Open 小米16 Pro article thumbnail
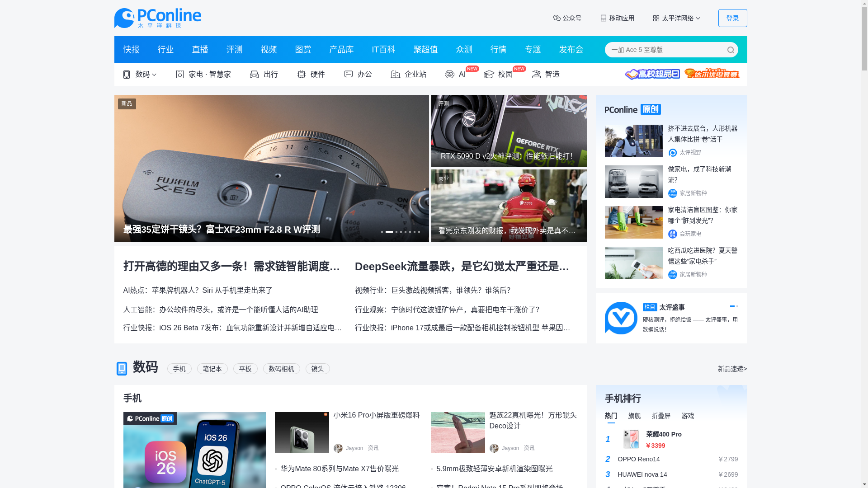Screen dimensions: 868x488 click(x=302, y=432)
